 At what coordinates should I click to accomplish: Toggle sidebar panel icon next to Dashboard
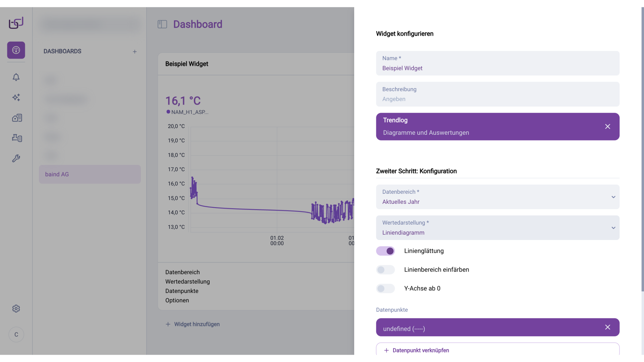click(x=162, y=24)
